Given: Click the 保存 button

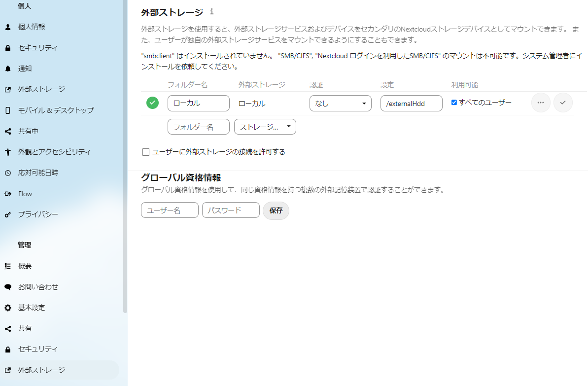Looking at the screenshot, I should click(x=276, y=211).
